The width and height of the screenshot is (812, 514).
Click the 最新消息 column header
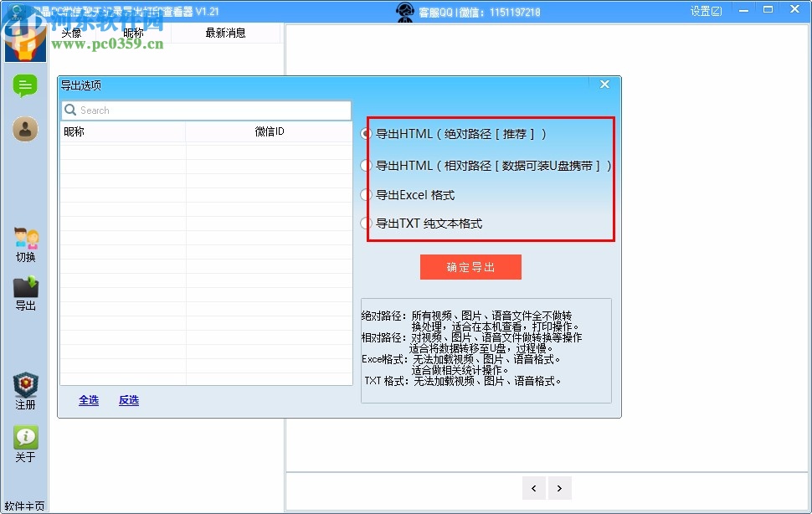225,32
